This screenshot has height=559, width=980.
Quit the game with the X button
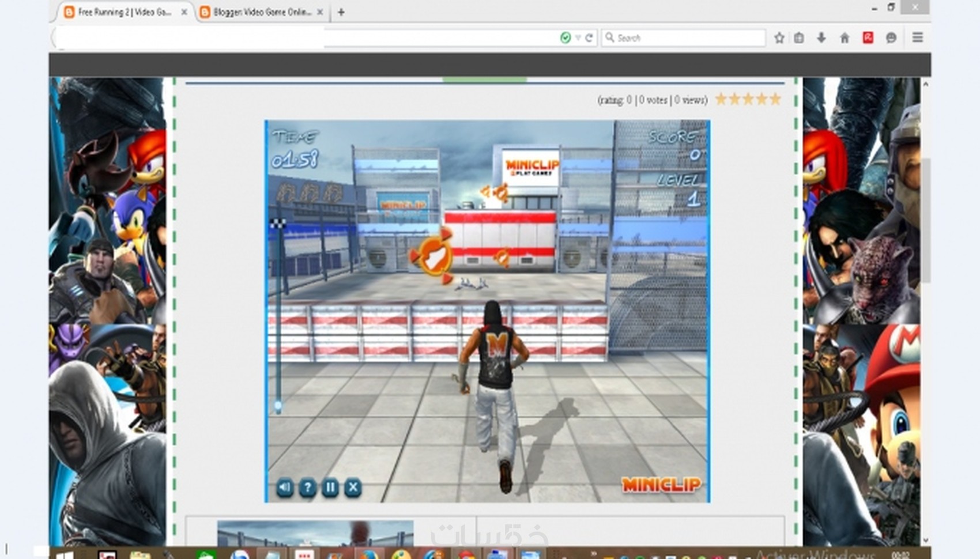[353, 488]
